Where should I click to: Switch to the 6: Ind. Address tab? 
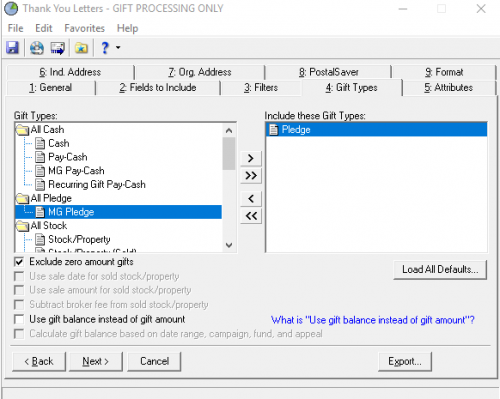point(70,72)
